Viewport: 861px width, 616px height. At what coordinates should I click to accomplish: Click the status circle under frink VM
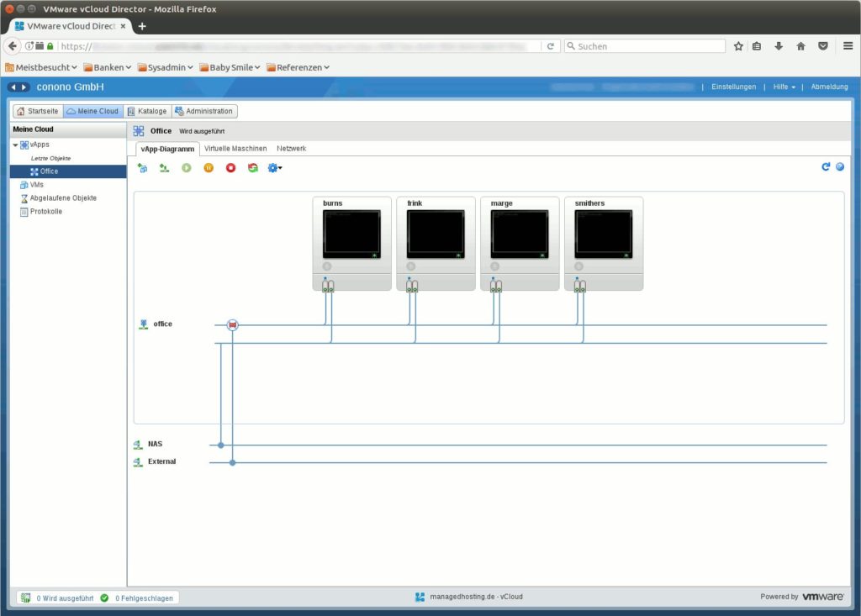coord(410,266)
